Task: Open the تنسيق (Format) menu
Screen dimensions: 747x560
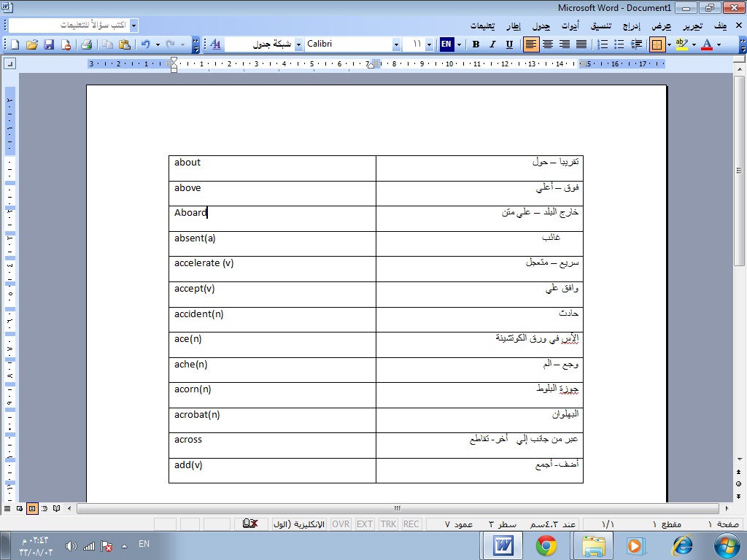Action: [x=601, y=26]
